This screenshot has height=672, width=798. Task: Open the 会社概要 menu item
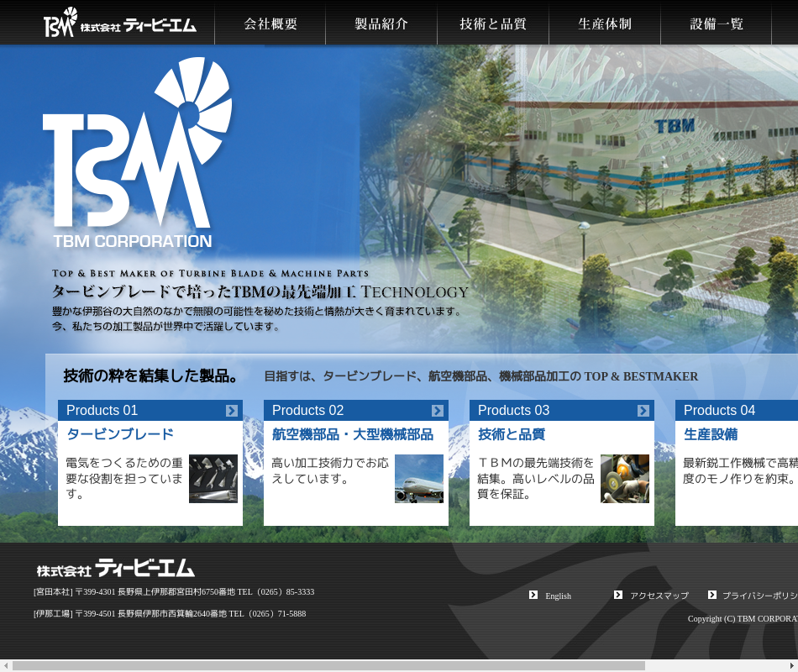click(270, 24)
